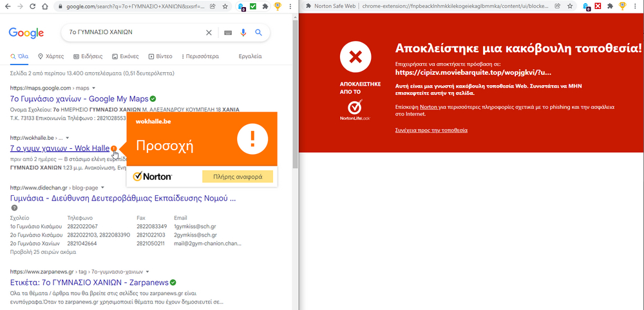Click Συνέχεια προς την τοποθεσία to continue to site
644x310 pixels.
pos(431,130)
